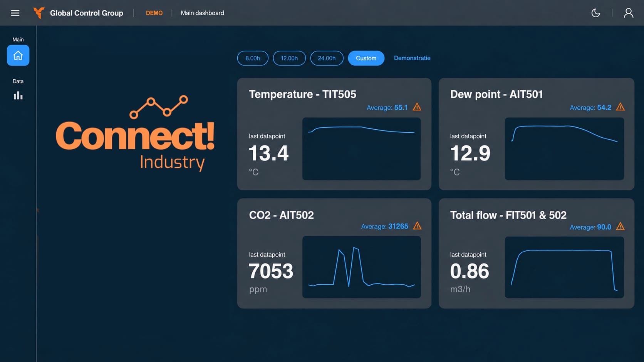Click the Global Control Group title text
The image size is (644, 362).
87,13
